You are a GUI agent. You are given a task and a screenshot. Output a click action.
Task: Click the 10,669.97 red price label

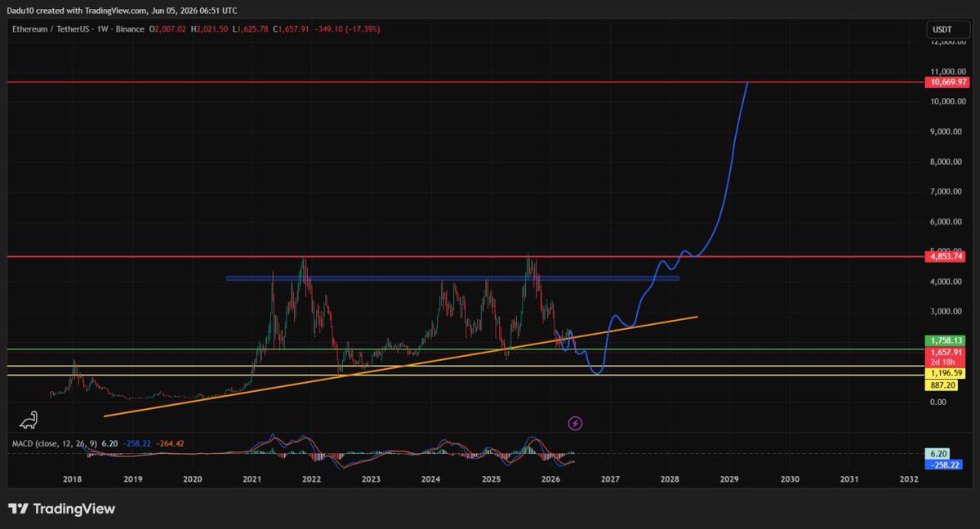(947, 82)
